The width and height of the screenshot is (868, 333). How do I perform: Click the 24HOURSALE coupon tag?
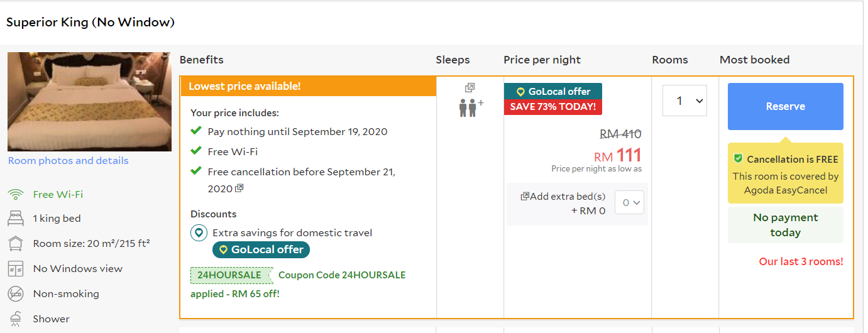click(x=230, y=275)
